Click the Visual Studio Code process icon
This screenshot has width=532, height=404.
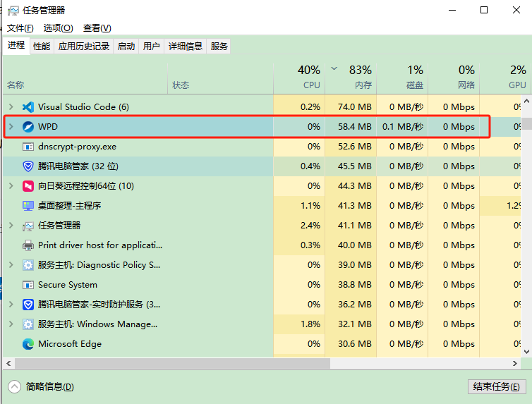28,107
